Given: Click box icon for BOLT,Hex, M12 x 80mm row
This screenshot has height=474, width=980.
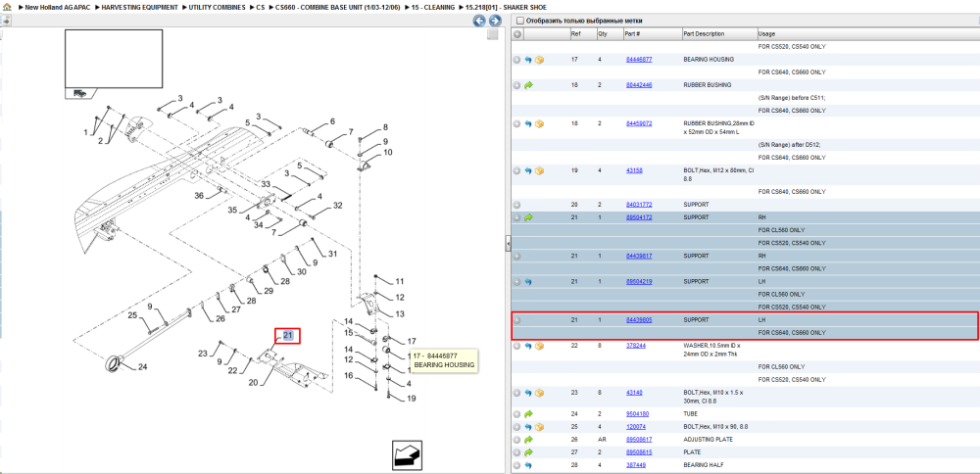Looking at the screenshot, I should [539, 170].
